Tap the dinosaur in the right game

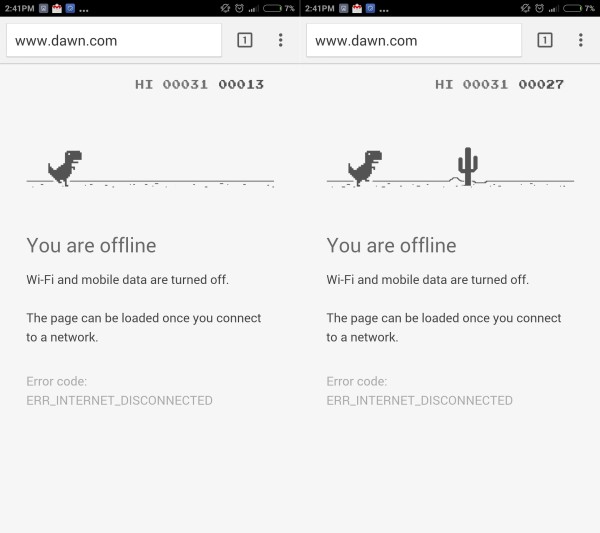click(365, 168)
